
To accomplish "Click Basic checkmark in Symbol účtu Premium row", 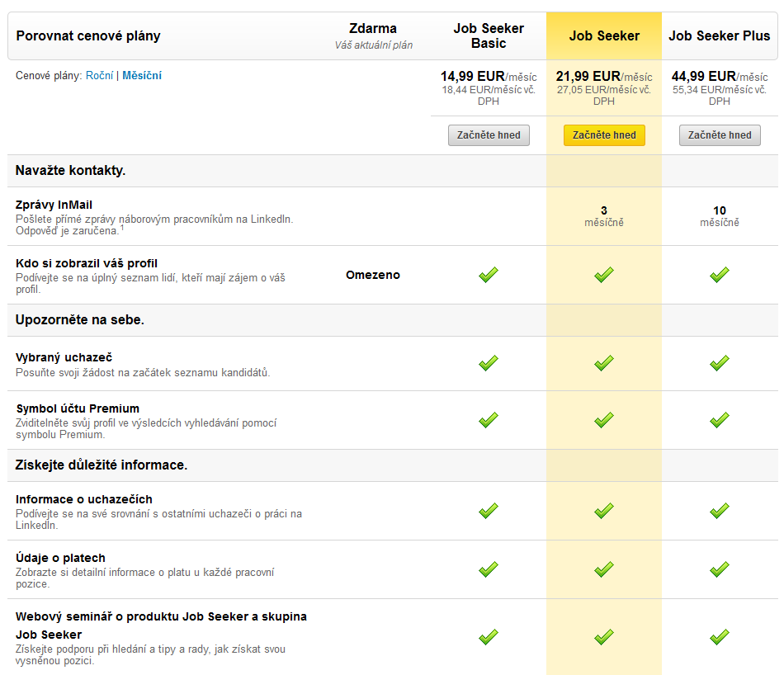I will pos(489,420).
